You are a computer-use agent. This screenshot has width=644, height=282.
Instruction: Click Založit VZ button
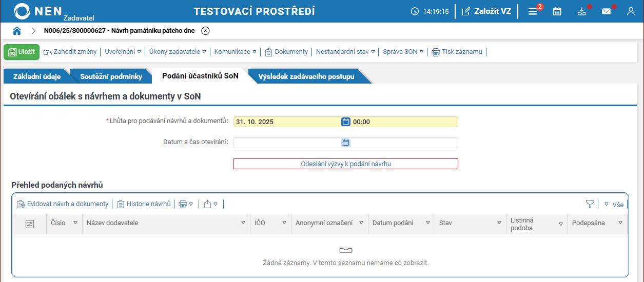coord(486,11)
